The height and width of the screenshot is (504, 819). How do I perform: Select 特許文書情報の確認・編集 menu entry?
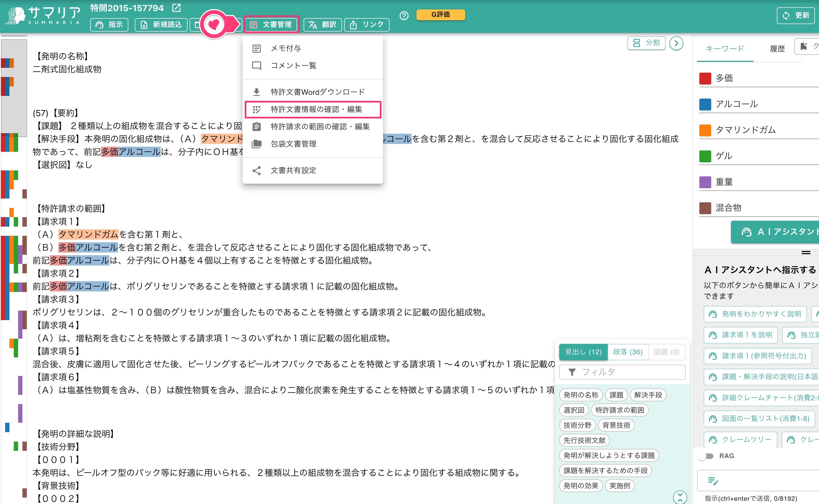coord(313,109)
